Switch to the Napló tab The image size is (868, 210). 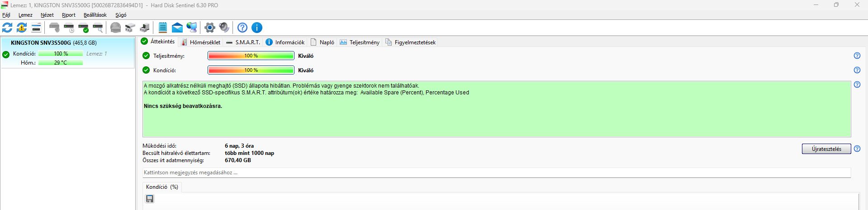tap(322, 42)
